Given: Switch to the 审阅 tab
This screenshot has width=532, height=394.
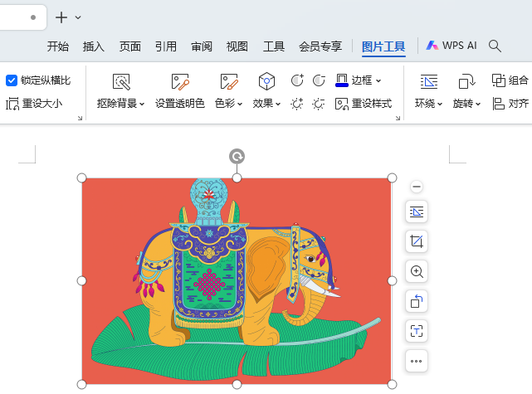Looking at the screenshot, I should pyautogui.click(x=202, y=46).
